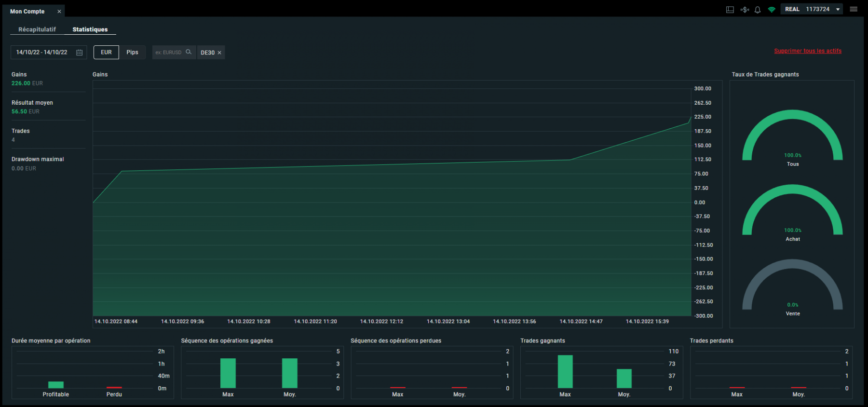Click Supprimer tous les actifs link
Viewport: 868px width, 407px height.
coord(808,51)
